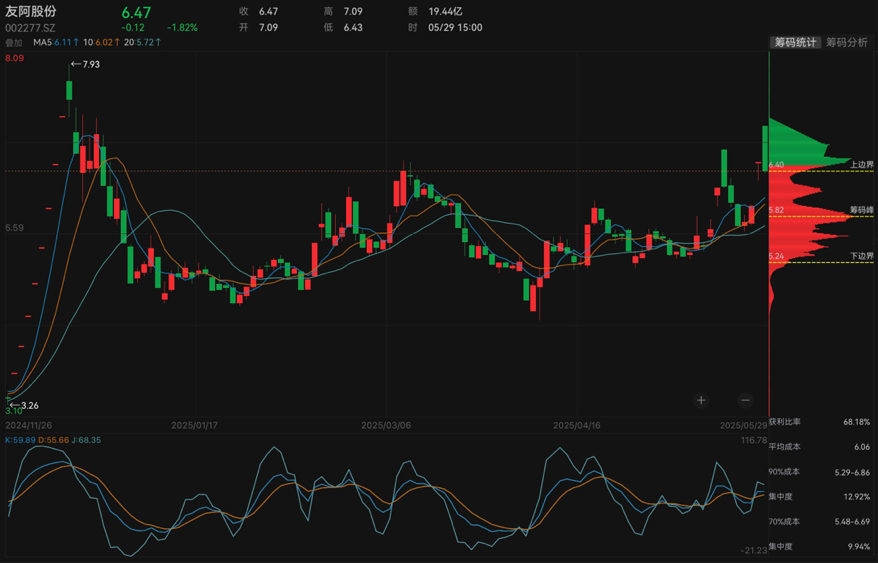
Task: Click the 70%成本 range 5.48-6.69
Action: pyautogui.click(x=852, y=522)
